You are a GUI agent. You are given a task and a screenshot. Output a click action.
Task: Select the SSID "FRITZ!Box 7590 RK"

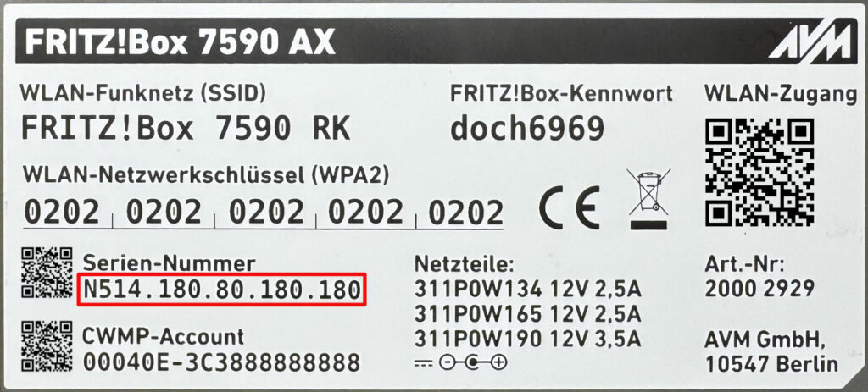pos(186,129)
